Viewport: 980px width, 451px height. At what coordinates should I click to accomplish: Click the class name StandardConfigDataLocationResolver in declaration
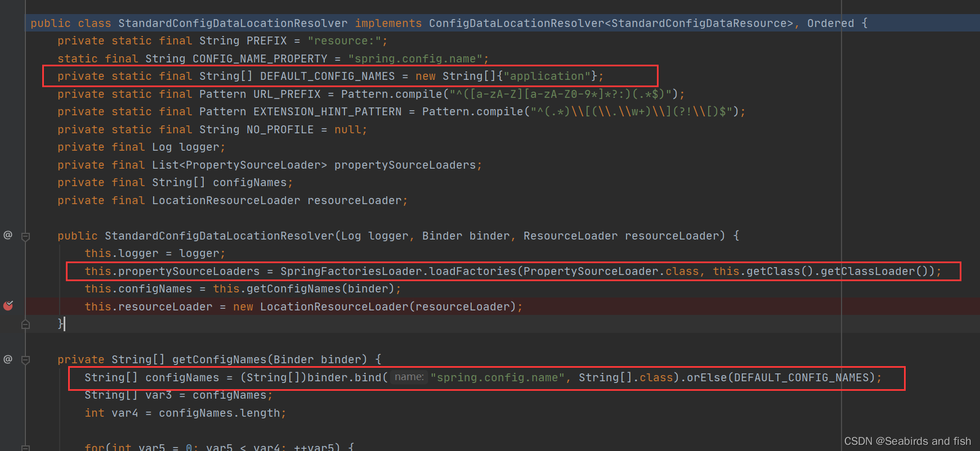(233, 23)
